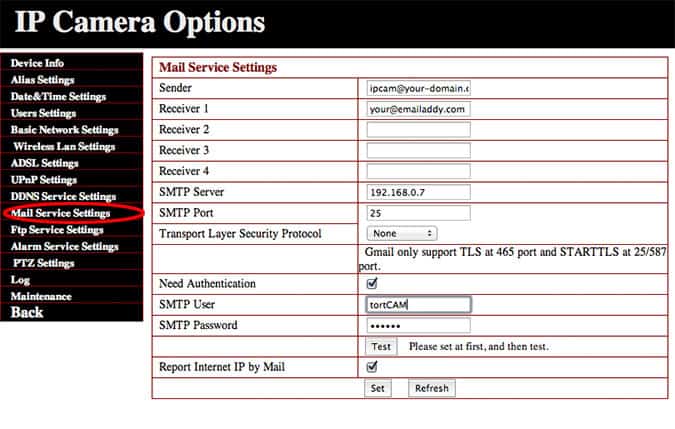This screenshot has height=429, width=675.
Task: Toggle Report Internet IP by Mail checkbox
Action: pos(373,367)
